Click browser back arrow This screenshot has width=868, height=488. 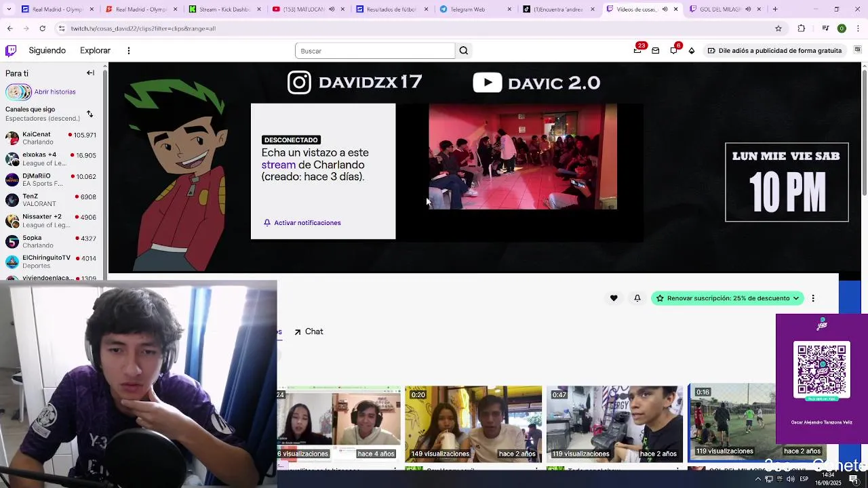(9, 28)
